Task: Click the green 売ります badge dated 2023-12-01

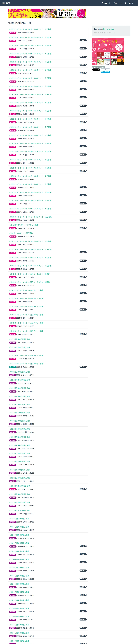Action: click(13, 367)
